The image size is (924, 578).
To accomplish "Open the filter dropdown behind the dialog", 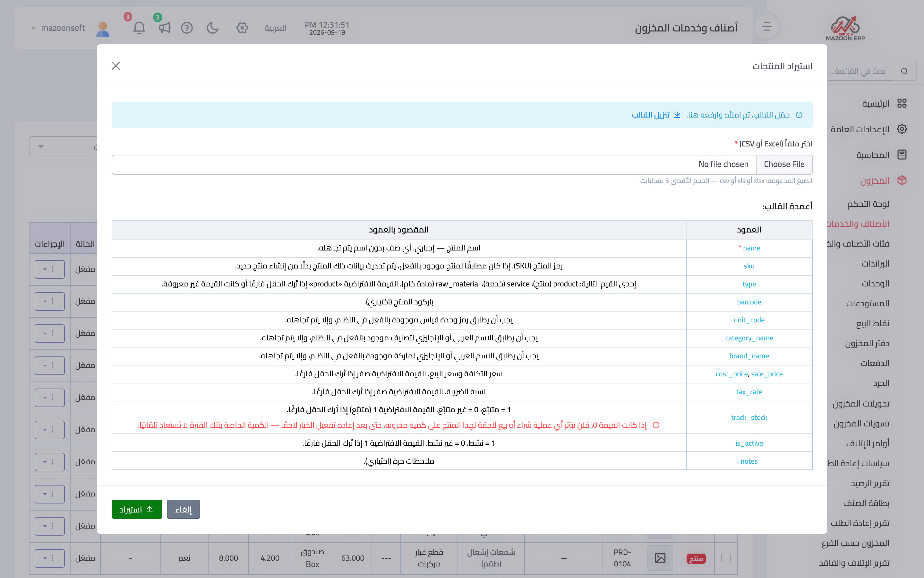I will coord(63,146).
